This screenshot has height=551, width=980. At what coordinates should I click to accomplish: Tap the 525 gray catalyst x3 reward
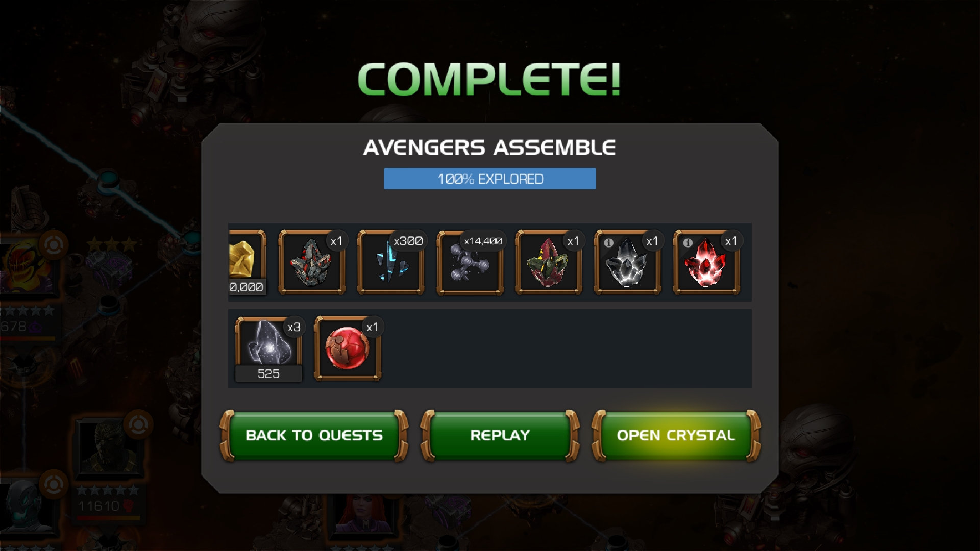tap(268, 349)
